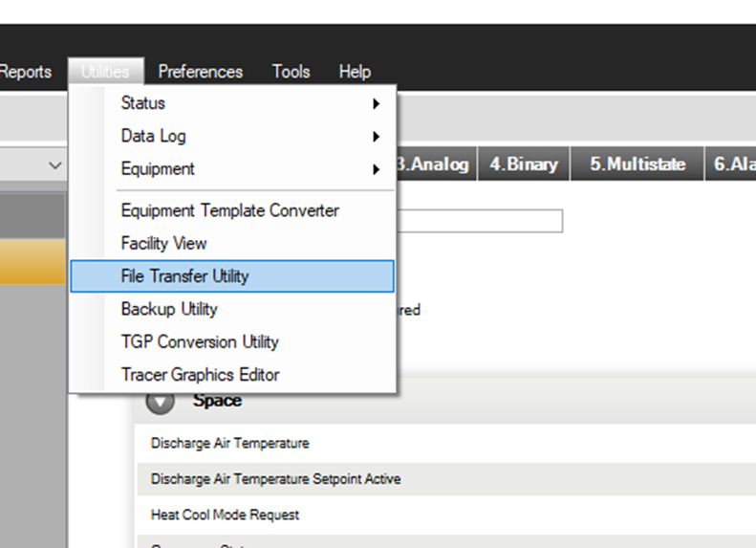Select File Transfer Utility
This screenshot has width=756, height=548.
click(x=232, y=276)
